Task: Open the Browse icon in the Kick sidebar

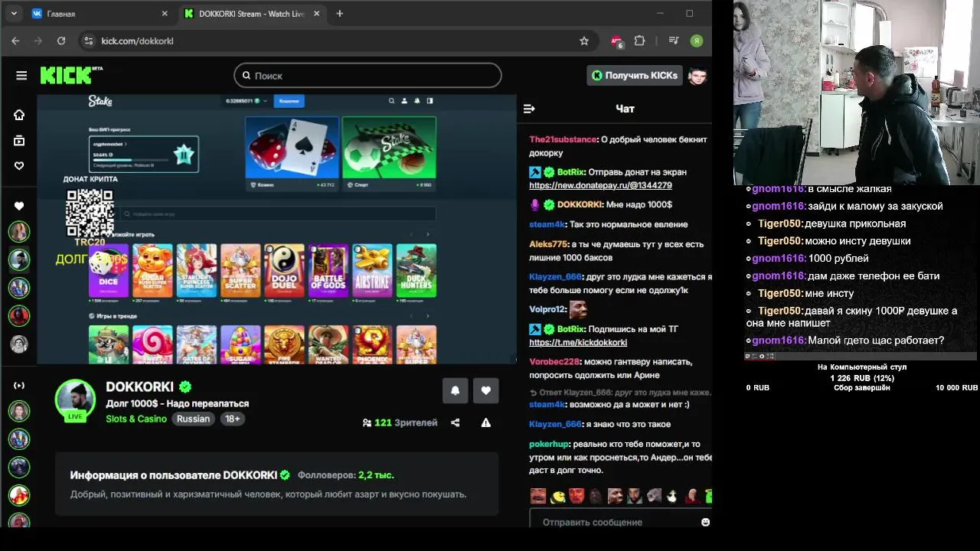Action: coord(19,140)
